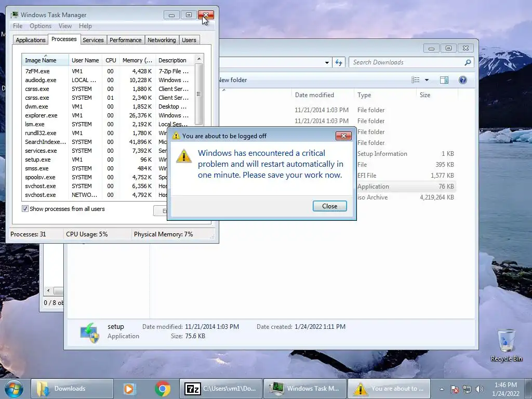Screen dimensions: 532x399
Task: Click Close in the logoff dialog
Action: (329, 206)
